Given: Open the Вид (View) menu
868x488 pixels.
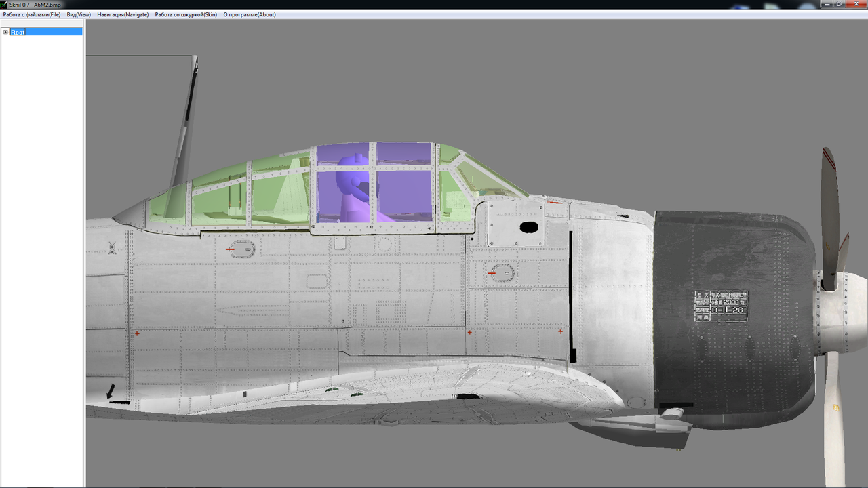Looking at the screenshot, I should (x=79, y=14).
